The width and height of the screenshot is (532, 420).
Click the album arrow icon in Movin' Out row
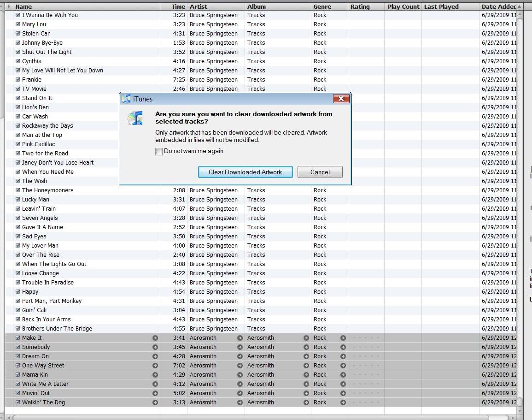coord(306,393)
